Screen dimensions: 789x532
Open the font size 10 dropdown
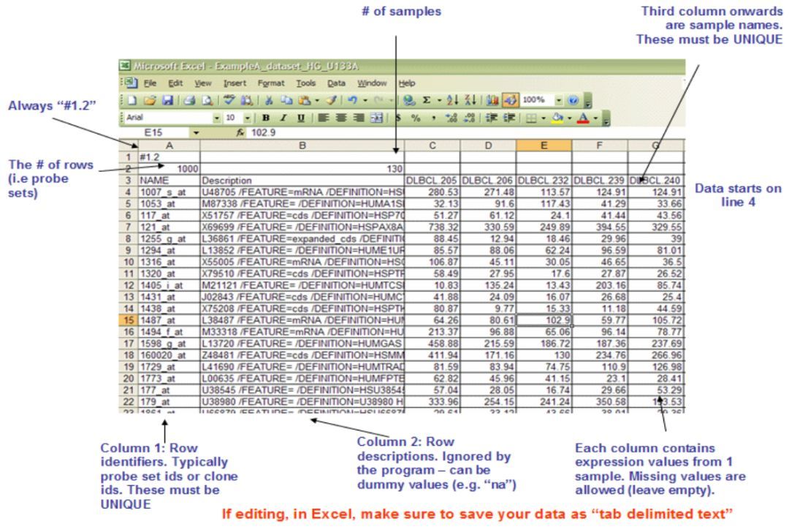coord(247,118)
